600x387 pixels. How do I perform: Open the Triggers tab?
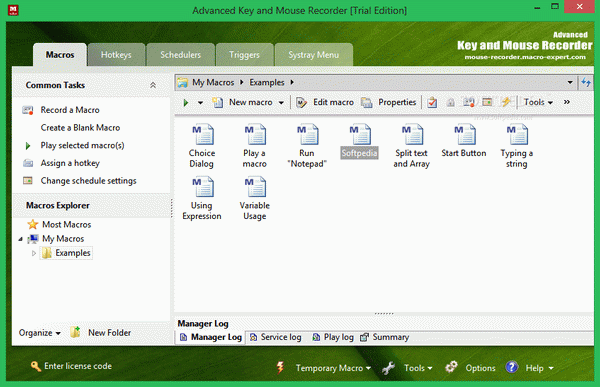(x=244, y=55)
